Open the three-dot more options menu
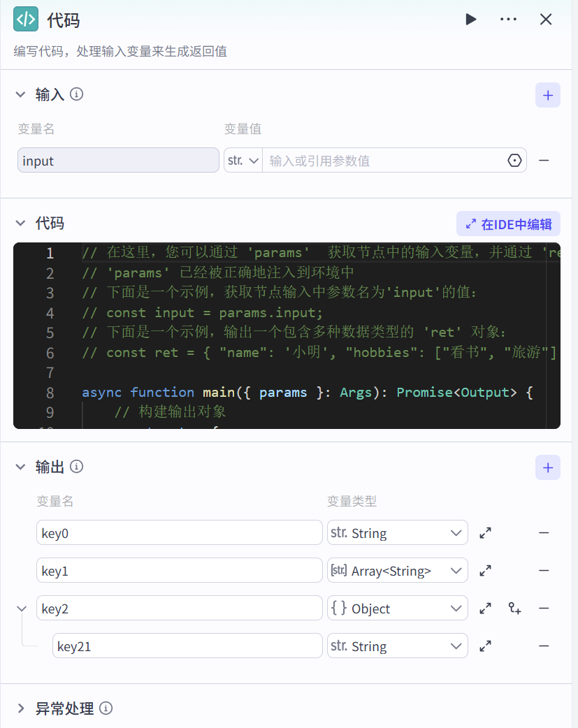This screenshot has width=578, height=728. tap(508, 20)
